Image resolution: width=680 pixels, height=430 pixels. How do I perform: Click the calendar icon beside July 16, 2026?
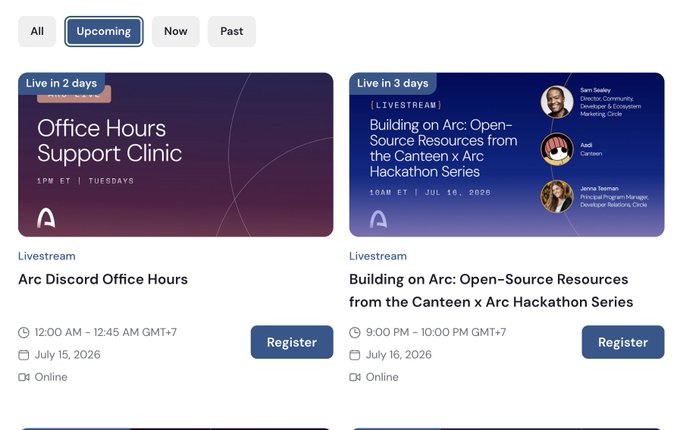point(355,355)
